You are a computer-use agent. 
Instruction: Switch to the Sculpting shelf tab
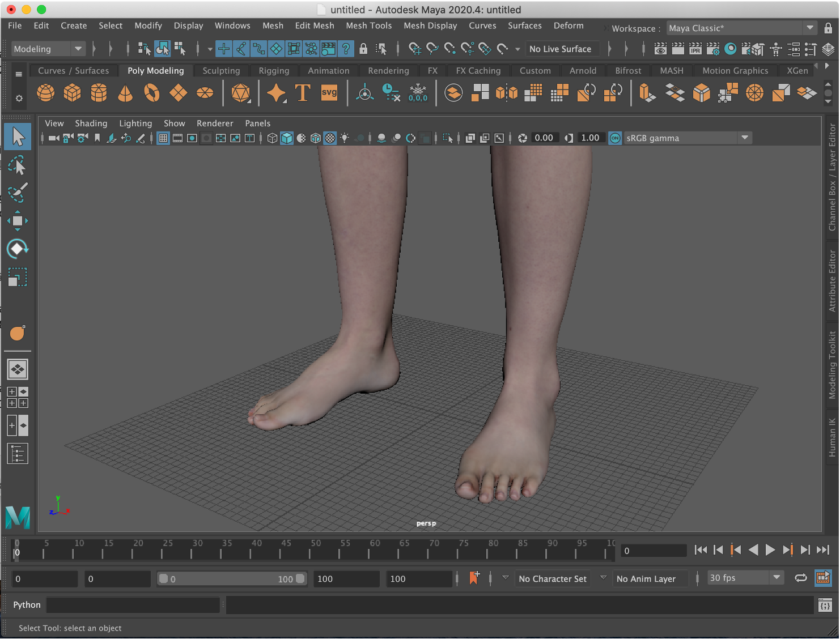221,71
